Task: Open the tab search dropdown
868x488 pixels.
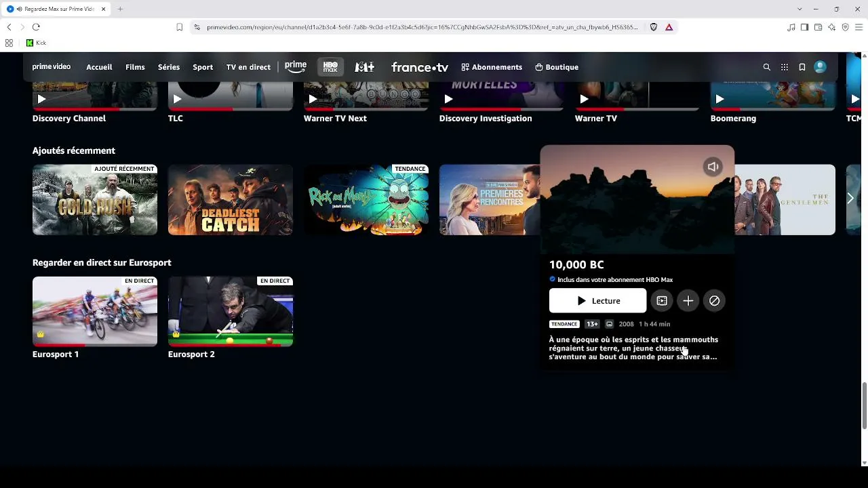Action: 800,9
